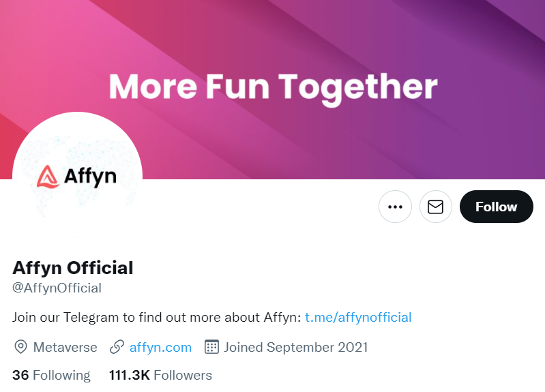Click the Metaverse location text
This screenshot has width=545, height=392.
tap(65, 347)
